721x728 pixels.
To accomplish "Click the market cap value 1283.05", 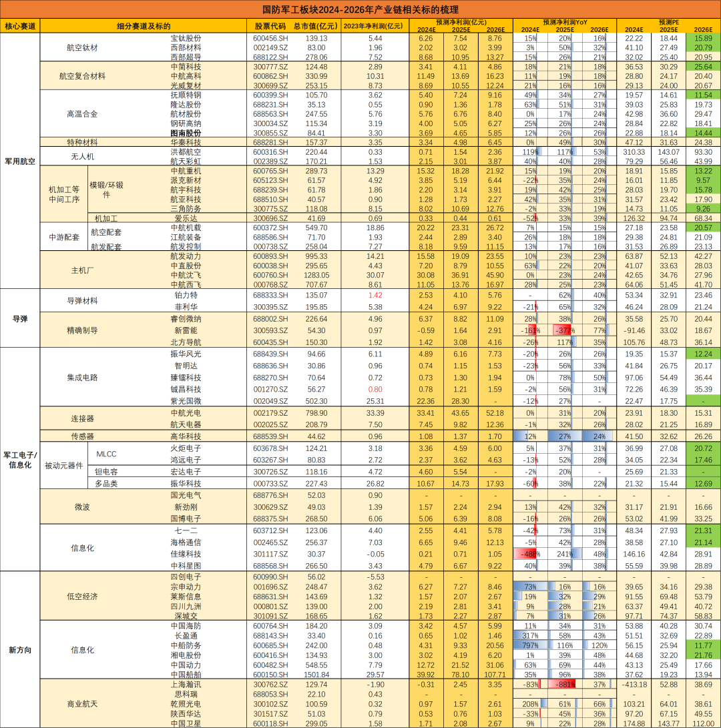I will [316, 275].
